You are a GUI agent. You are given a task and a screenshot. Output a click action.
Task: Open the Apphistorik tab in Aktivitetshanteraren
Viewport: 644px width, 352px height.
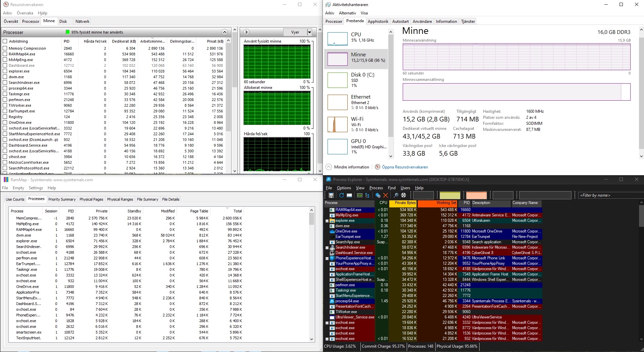pos(378,21)
